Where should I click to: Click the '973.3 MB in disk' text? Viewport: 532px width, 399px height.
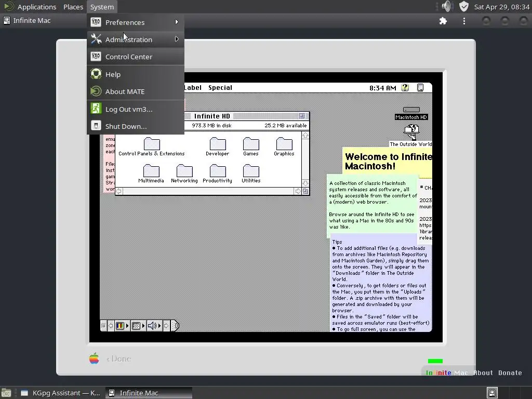tap(212, 126)
